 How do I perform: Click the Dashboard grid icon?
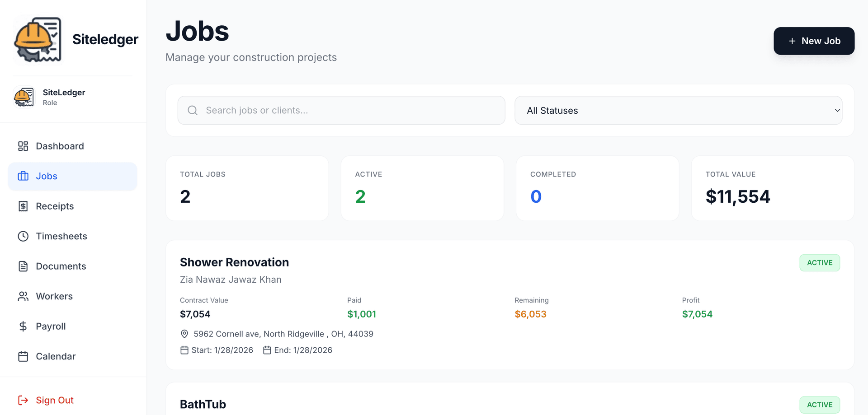coord(23,146)
